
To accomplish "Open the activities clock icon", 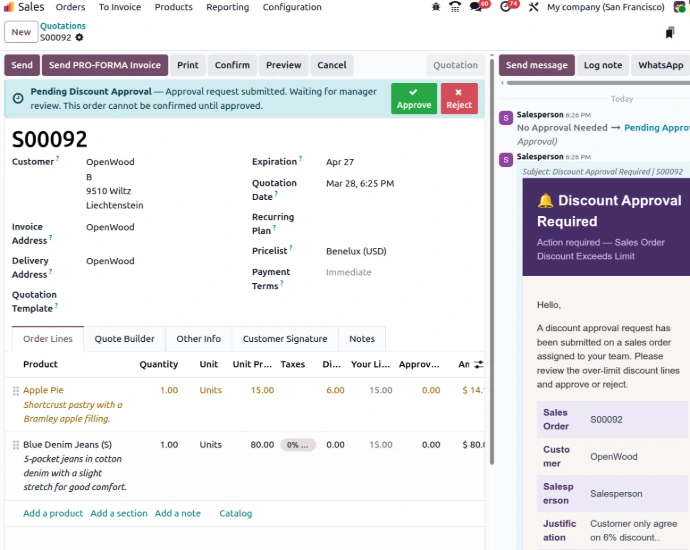I will pyautogui.click(x=507, y=7).
